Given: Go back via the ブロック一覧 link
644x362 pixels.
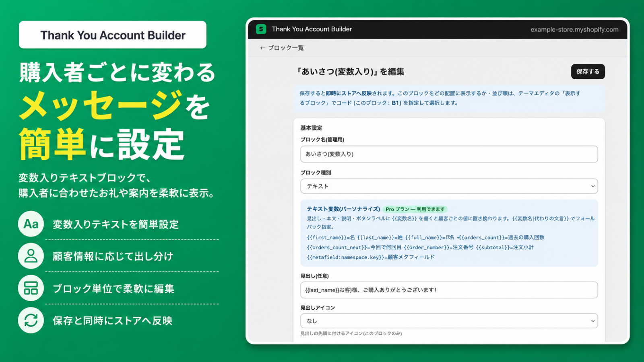Looking at the screenshot, I should pyautogui.click(x=282, y=48).
